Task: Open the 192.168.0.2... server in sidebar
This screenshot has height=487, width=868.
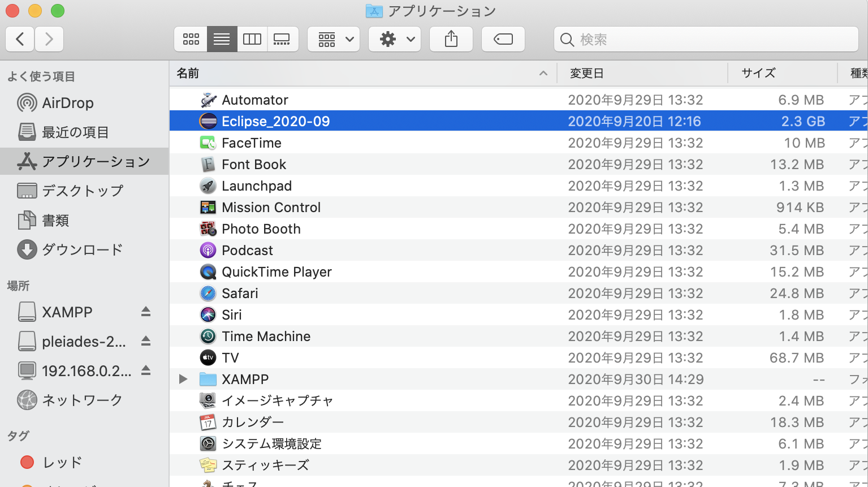Action: (86, 371)
